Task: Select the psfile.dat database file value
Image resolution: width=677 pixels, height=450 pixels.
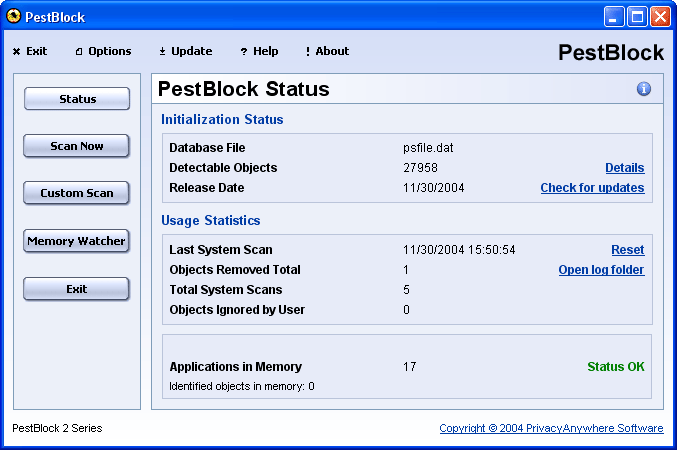Action: pos(428,148)
